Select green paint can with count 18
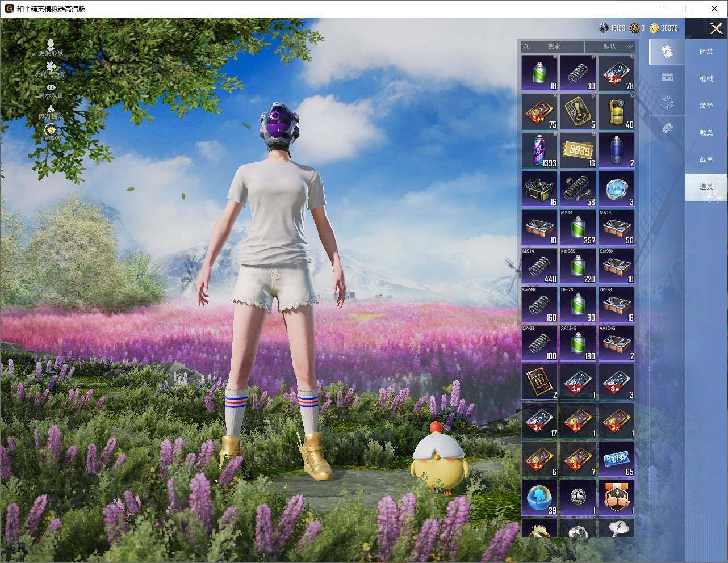The height and width of the screenshot is (563, 728). tap(539, 73)
